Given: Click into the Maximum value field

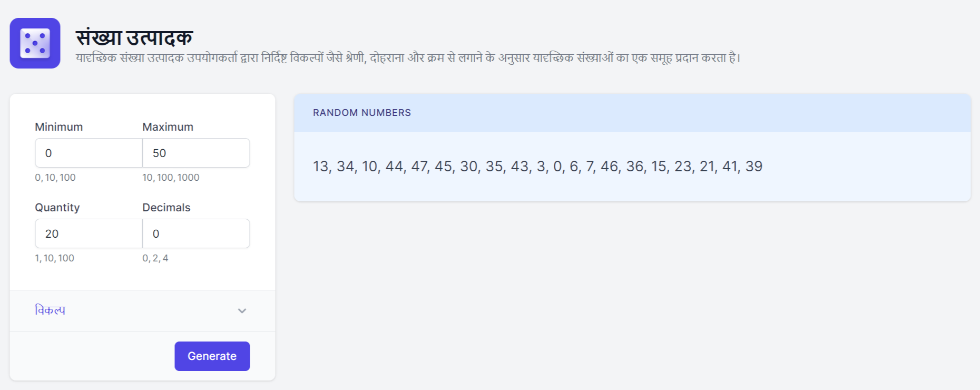Looking at the screenshot, I should point(196,153).
